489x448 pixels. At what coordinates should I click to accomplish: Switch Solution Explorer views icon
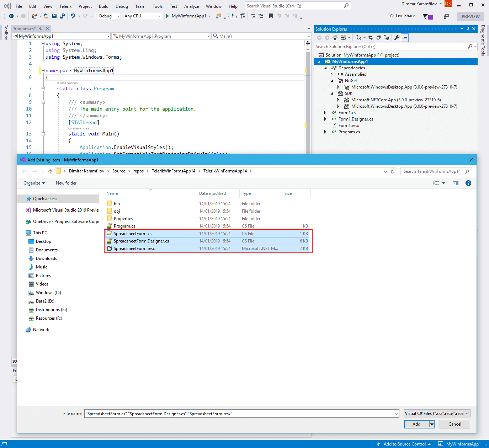[343, 38]
